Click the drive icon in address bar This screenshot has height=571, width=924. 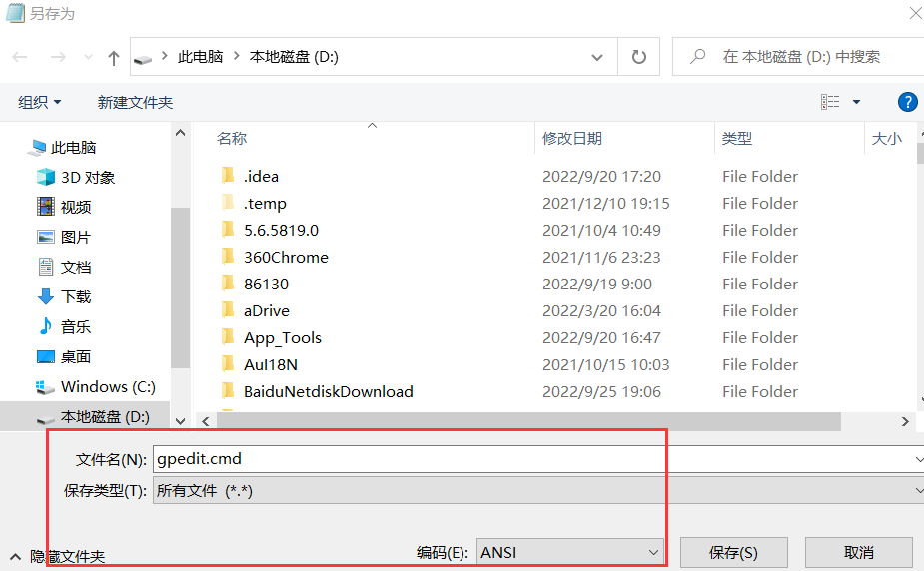(x=143, y=58)
